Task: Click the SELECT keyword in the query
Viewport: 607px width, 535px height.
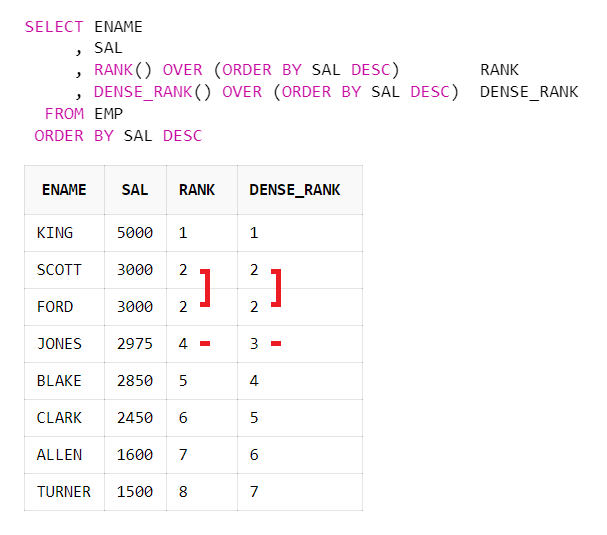Action: (54, 27)
